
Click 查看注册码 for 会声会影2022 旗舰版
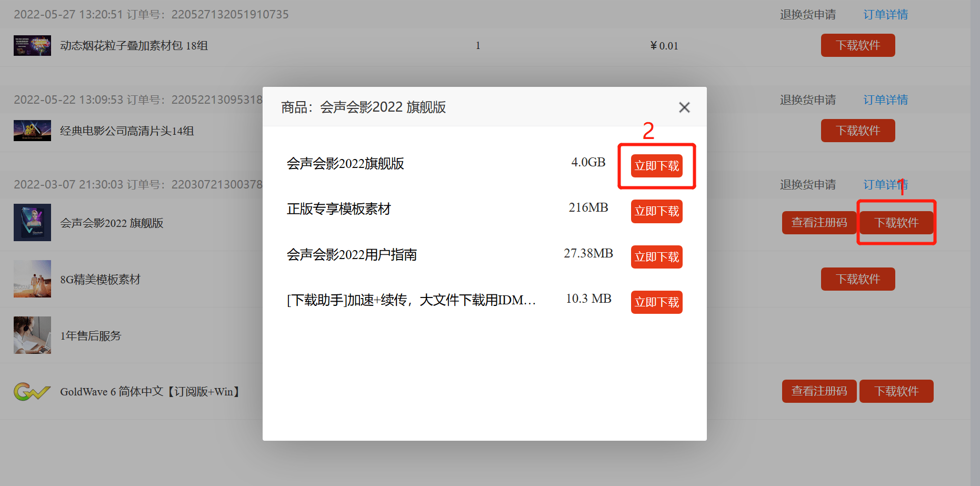pos(819,223)
